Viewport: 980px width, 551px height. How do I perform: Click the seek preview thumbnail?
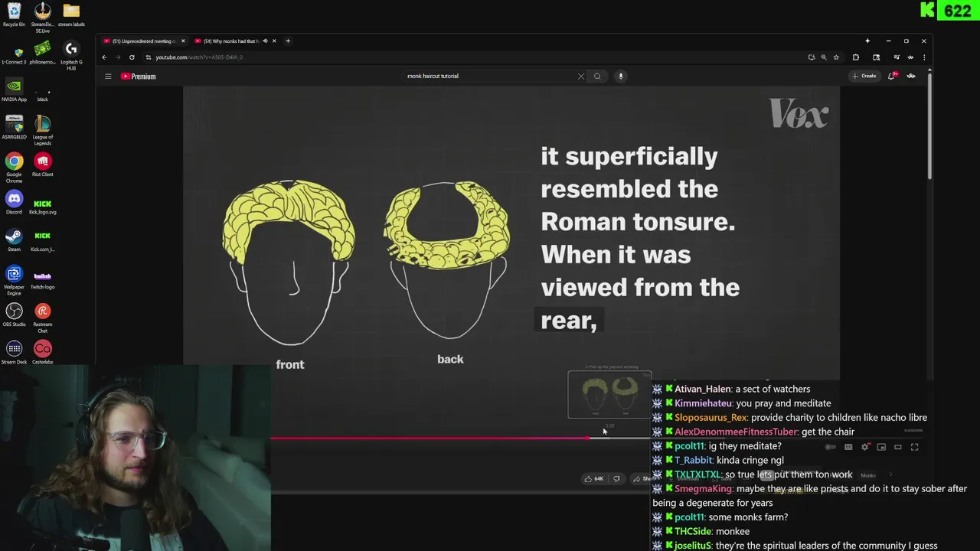click(609, 395)
